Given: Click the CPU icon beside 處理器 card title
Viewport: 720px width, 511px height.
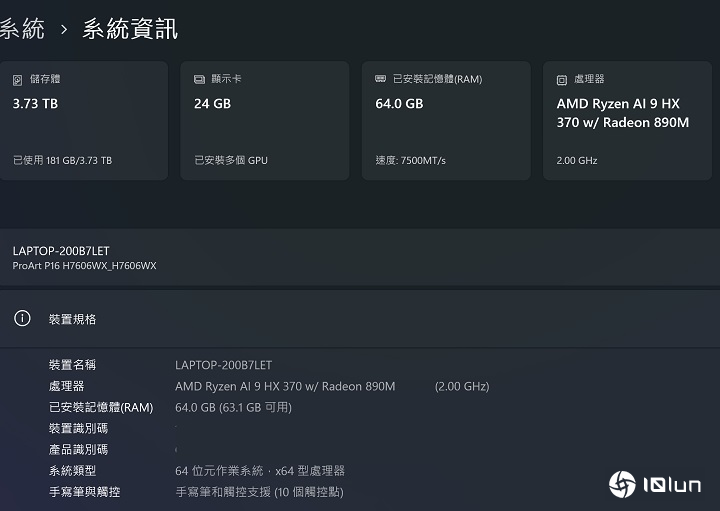Looking at the screenshot, I should [x=562, y=79].
